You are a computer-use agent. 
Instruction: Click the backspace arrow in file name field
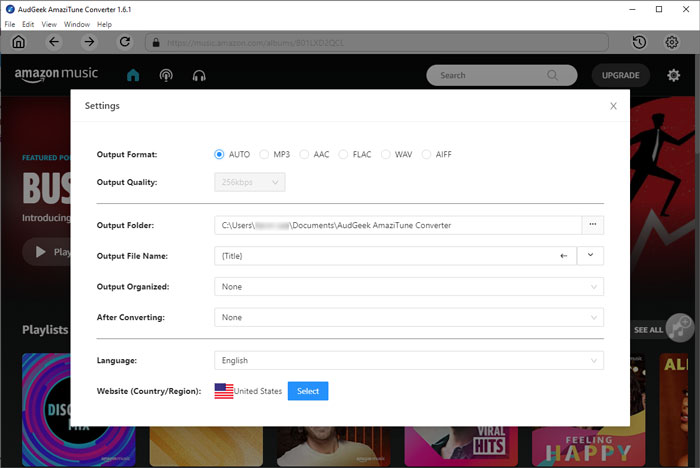[564, 256]
